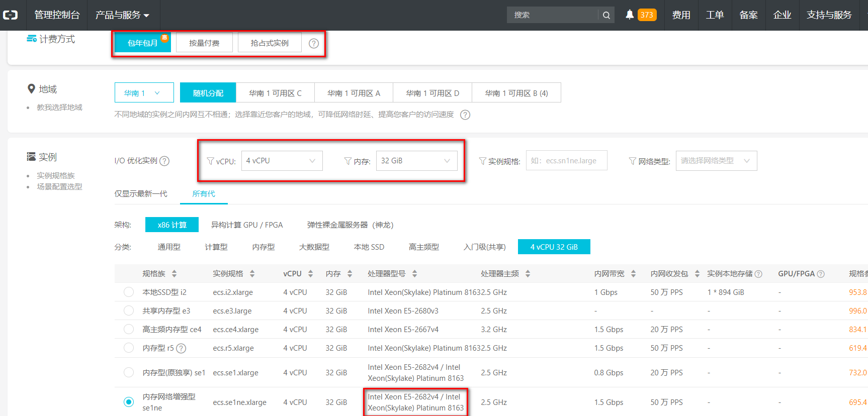Select 通用型 category
868x416 pixels.
(x=169, y=247)
